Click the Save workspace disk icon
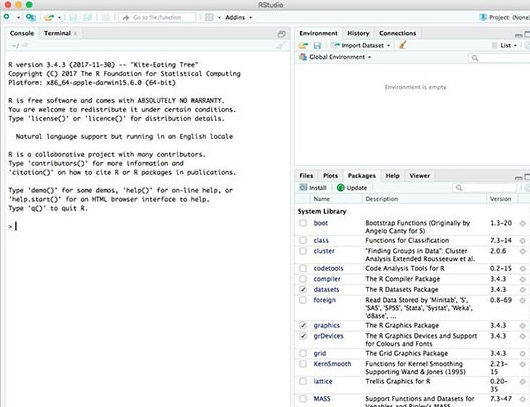Viewport: 530px width, 407px height. click(317, 45)
